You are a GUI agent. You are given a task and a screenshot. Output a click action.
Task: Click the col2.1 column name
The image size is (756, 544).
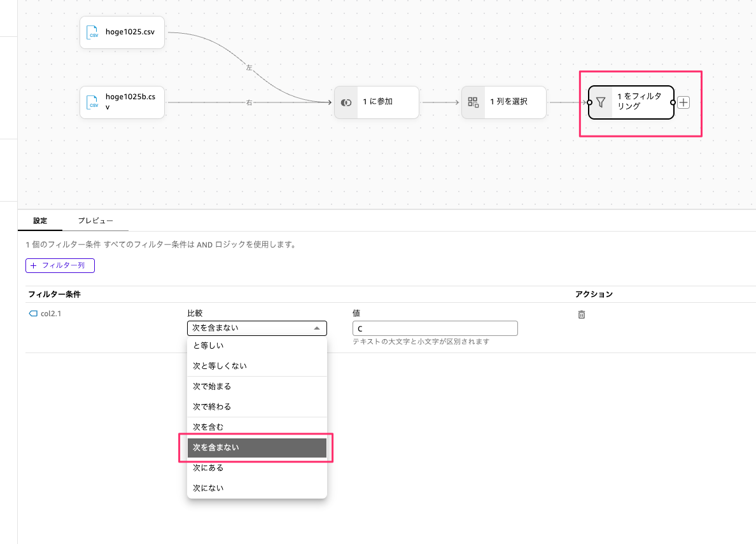click(x=51, y=314)
